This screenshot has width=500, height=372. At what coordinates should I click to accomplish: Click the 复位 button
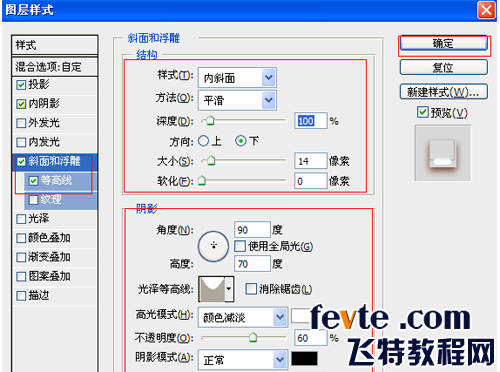(443, 67)
